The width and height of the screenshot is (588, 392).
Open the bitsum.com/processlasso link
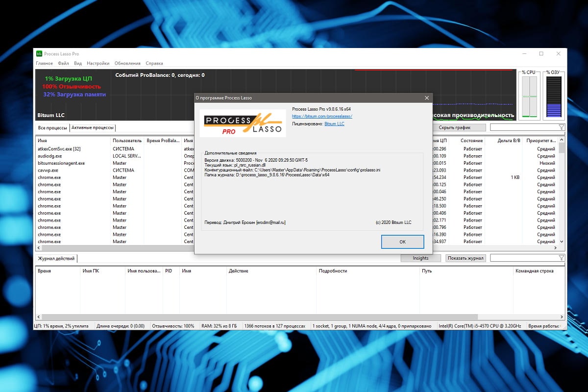[x=322, y=116]
